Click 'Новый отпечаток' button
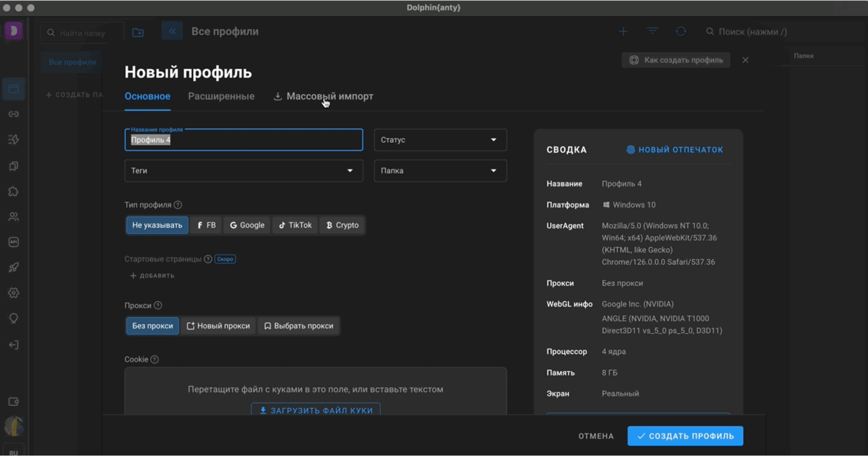 (x=675, y=150)
